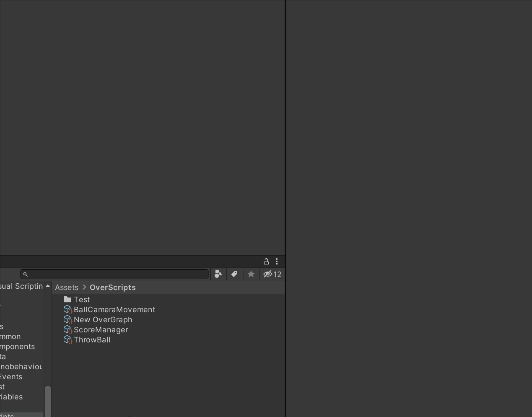This screenshot has height=417, width=532.
Task: Toggle hidden packages visibility showing 12
Action: coord(272,274)
